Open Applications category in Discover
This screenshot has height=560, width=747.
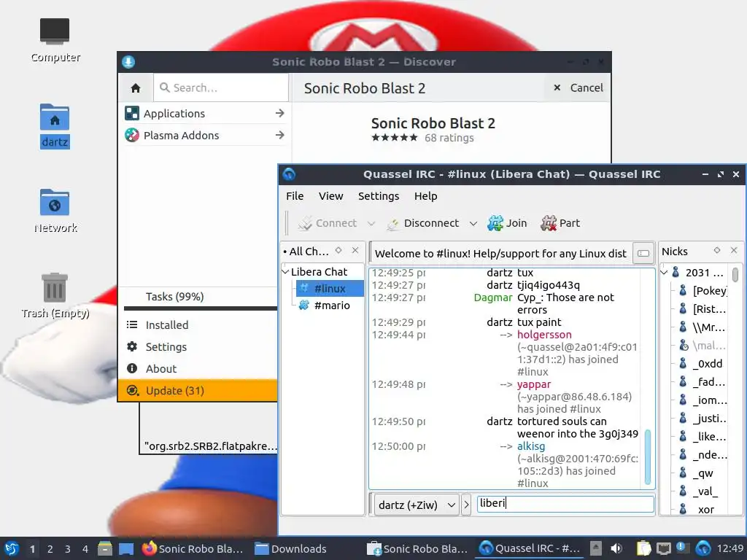(204, 113)
